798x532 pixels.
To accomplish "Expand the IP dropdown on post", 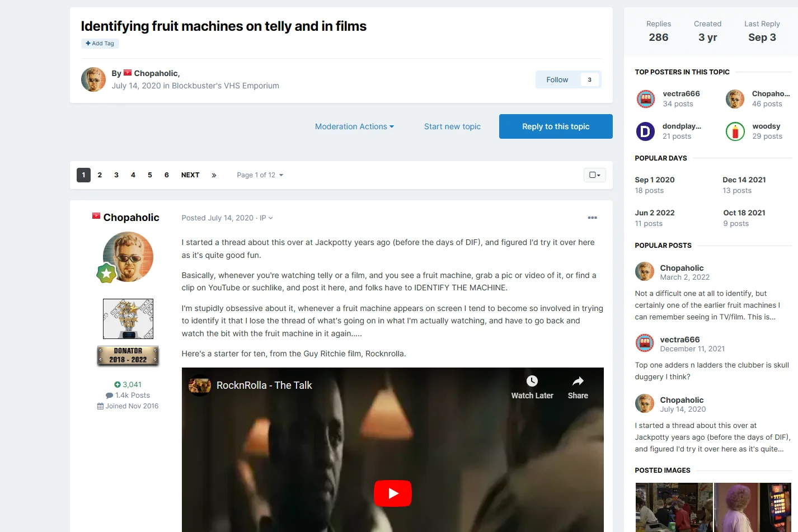I will pos(266,218).
